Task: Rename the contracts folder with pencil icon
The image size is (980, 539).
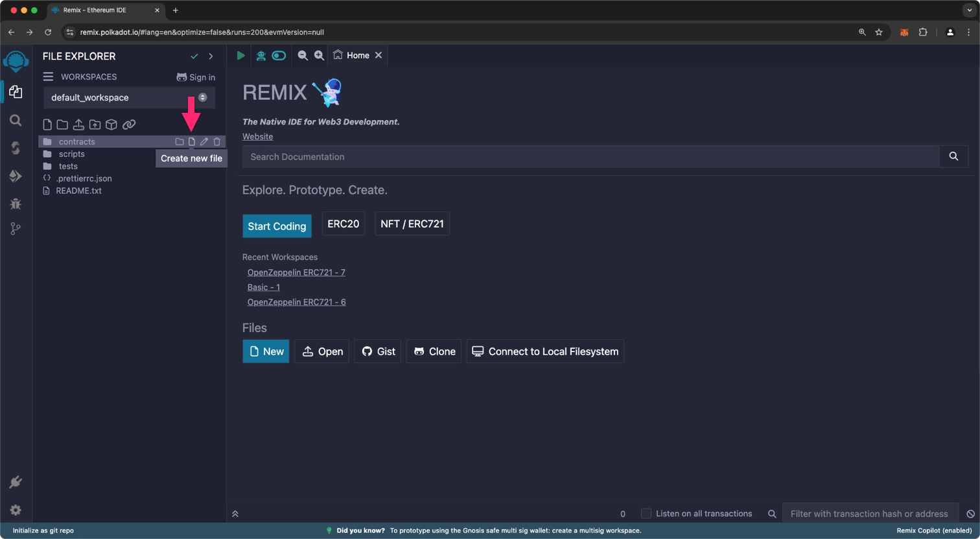Action: (x=204, y=141)
